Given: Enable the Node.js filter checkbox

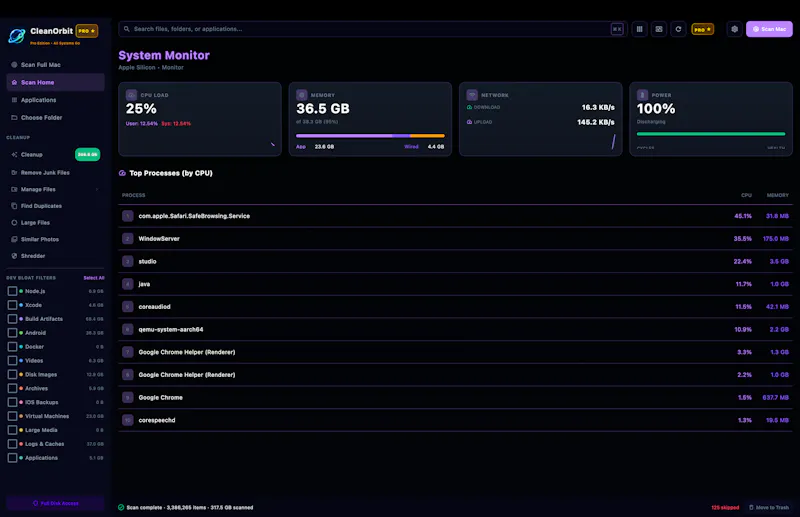Looking at the screenshot, I should [12, 291].
